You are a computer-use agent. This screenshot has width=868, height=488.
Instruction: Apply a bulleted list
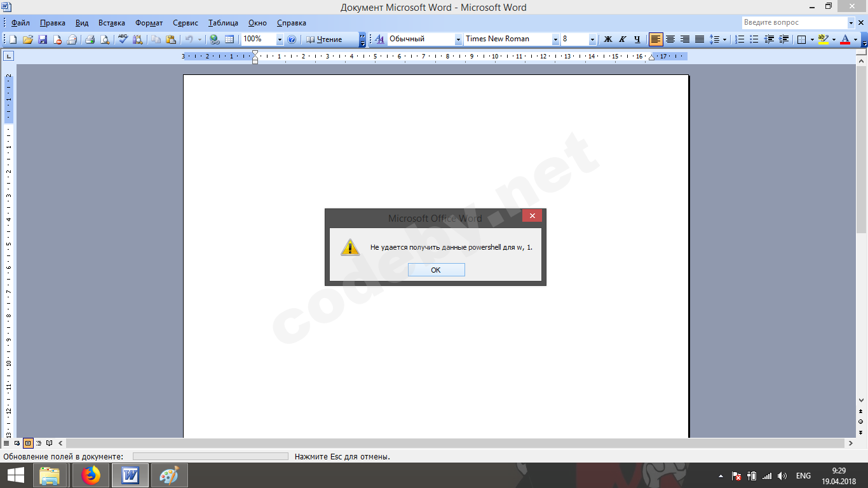point(754,39)
